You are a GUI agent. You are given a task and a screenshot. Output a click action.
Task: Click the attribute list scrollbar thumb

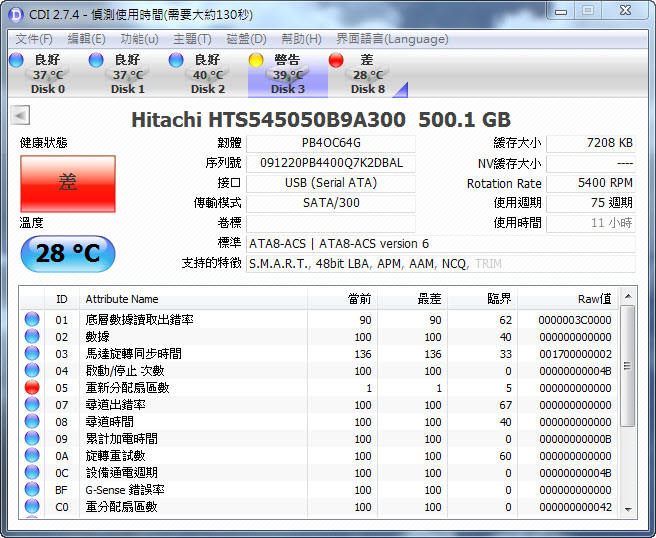pyautogui.click(x=628, y=366)
